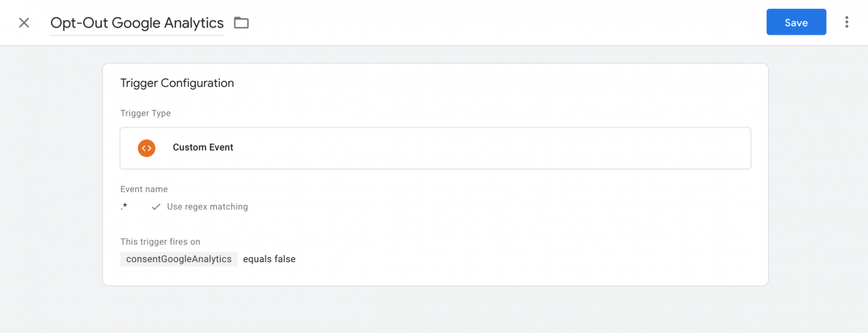
Task: Click the Trigger Configuration heading
Action: 177,83
